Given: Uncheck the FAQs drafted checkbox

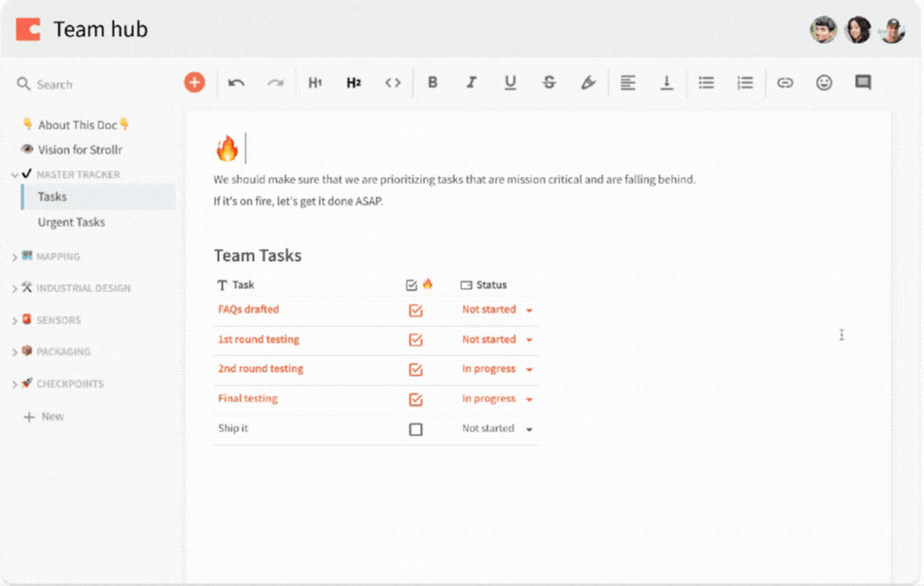Looking at the screenshot, I should point(415,311).
